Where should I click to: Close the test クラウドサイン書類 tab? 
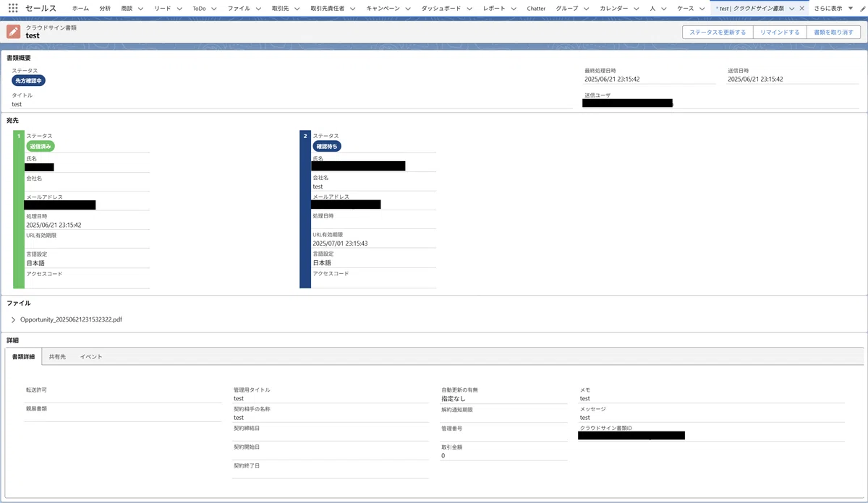[x=801, y=8]
